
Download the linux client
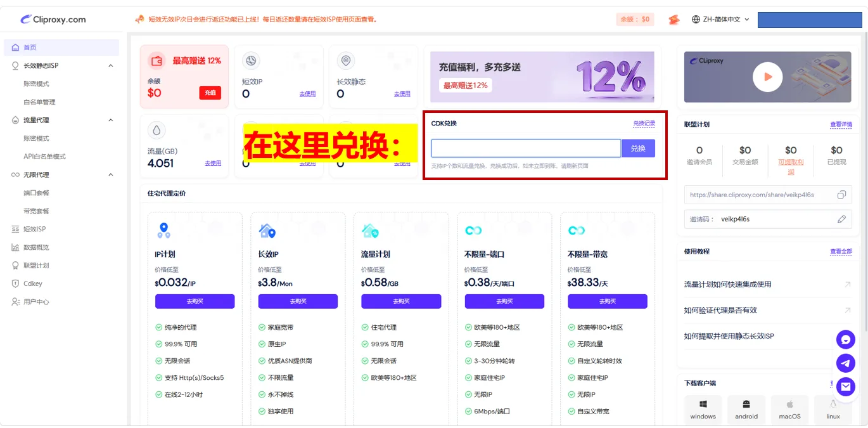click(x=833, y=410)
